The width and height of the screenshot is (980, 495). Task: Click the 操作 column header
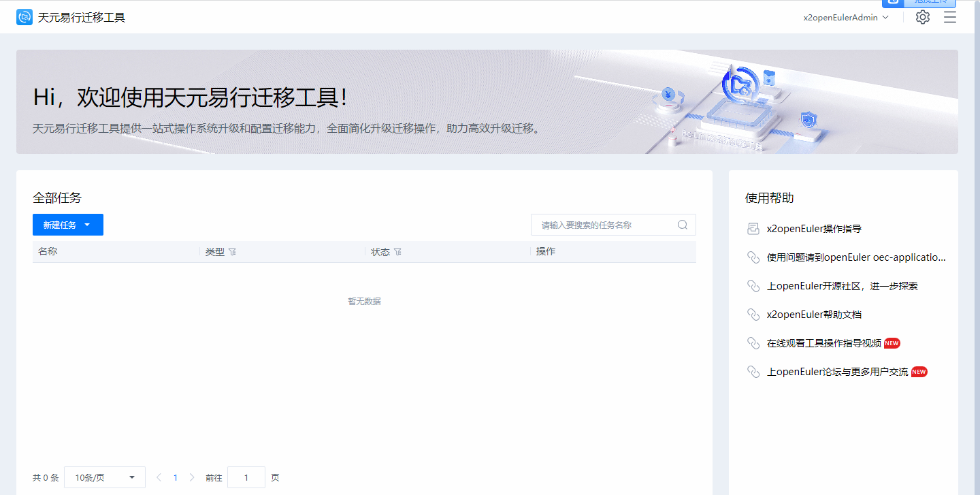point(546,251)
